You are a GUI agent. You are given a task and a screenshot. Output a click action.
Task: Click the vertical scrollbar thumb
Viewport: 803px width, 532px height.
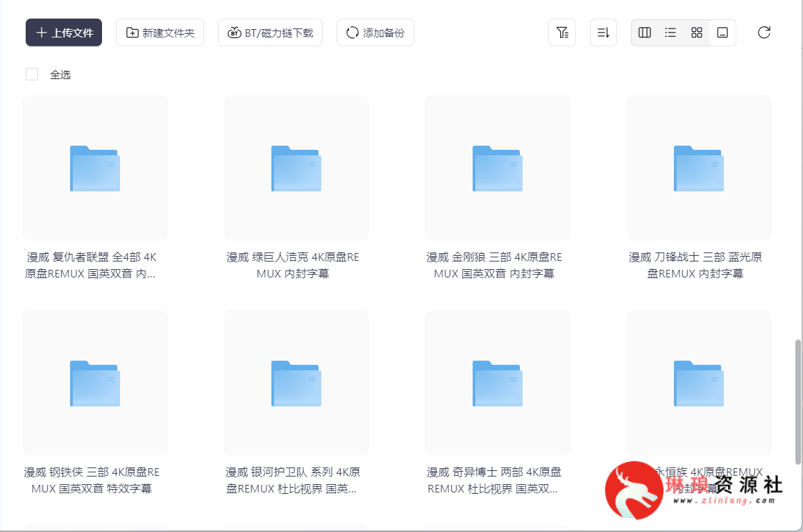point(798,402)
